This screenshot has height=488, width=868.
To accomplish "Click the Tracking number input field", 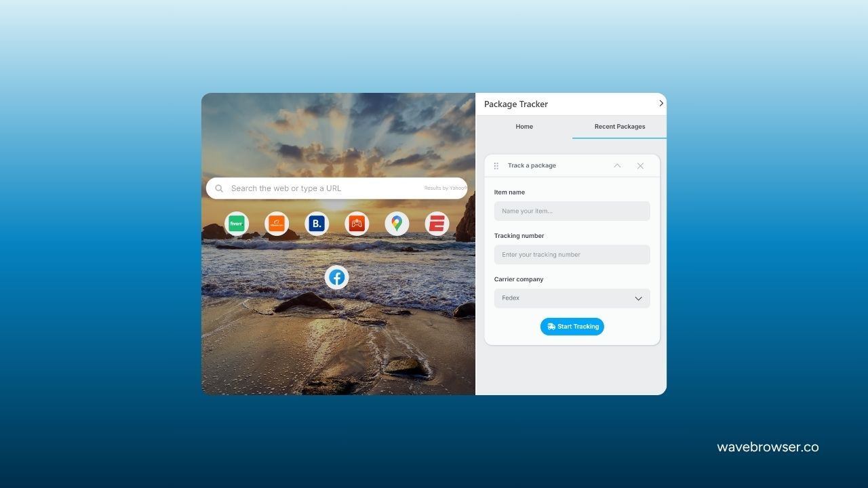I will 572,255.
